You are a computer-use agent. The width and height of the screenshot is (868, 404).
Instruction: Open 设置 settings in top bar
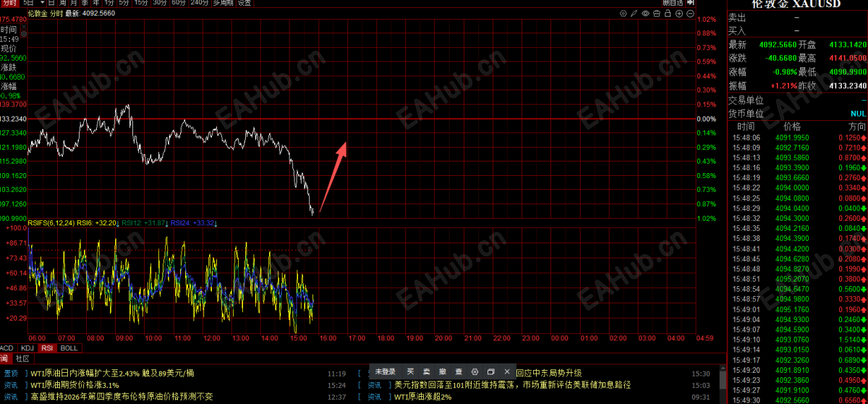coord(244,3)
